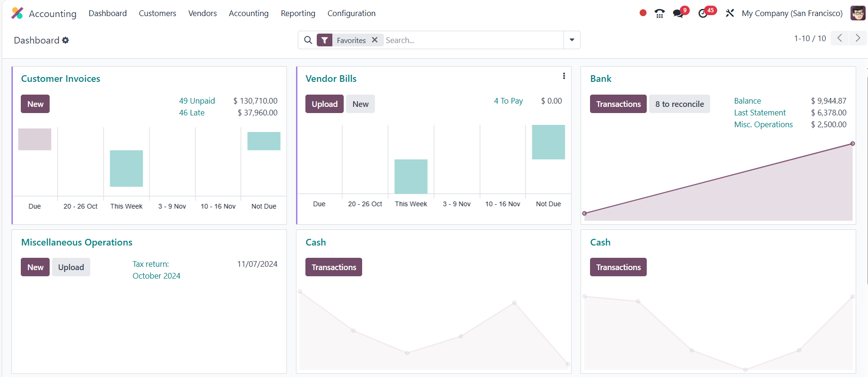Click the $ 0.00 to pay amount

click(552, 101)
